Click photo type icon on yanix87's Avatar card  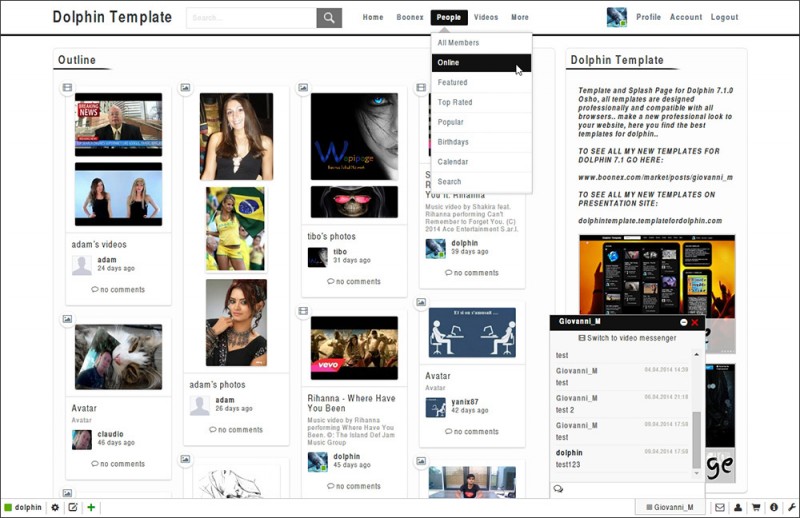coord(421,302)
